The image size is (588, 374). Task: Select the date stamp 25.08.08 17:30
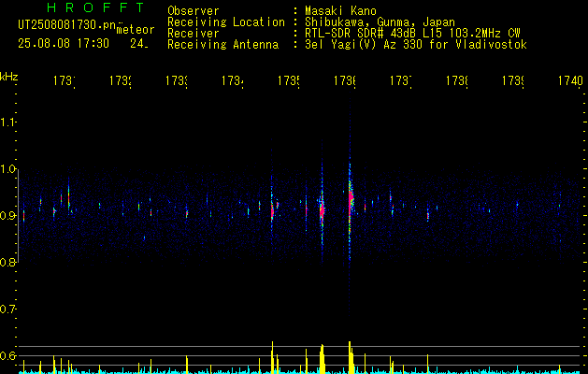click(64, 44)
